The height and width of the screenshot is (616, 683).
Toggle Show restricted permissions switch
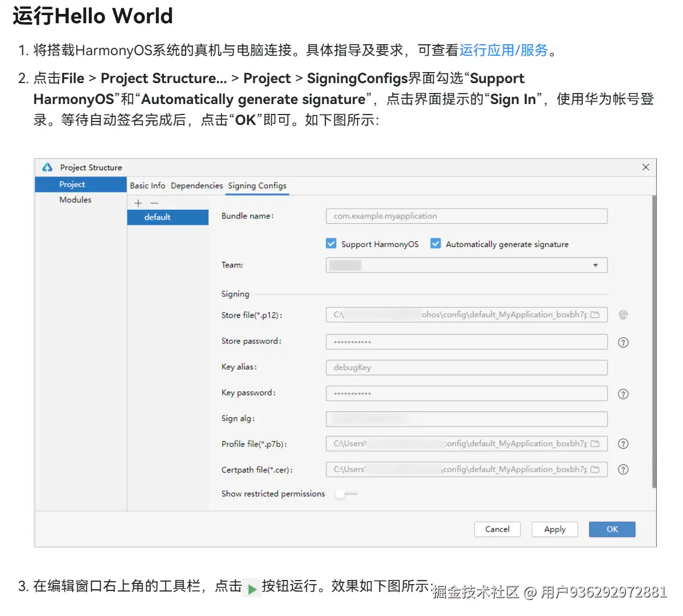(346, 494)
